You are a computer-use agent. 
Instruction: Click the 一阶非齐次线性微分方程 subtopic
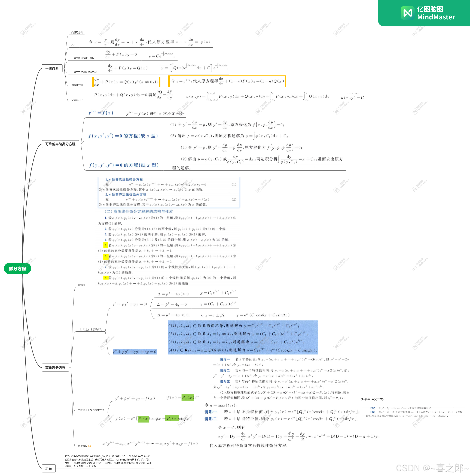tap(84, 72)
